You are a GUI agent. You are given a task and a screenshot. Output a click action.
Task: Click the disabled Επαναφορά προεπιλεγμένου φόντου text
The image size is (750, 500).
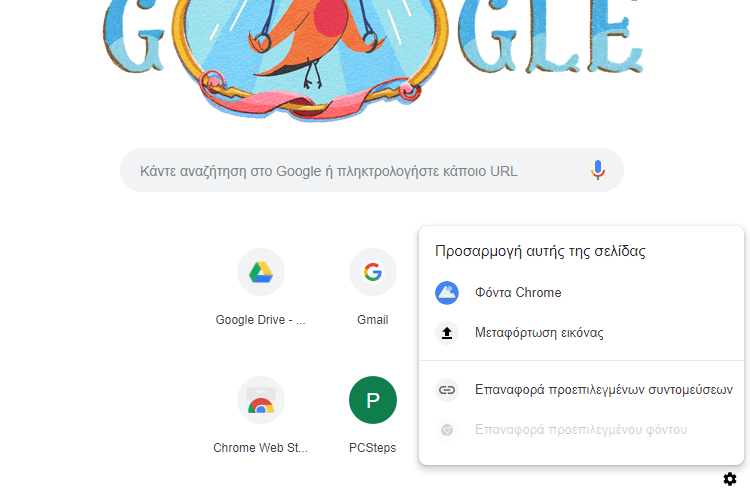click(581, 430)
